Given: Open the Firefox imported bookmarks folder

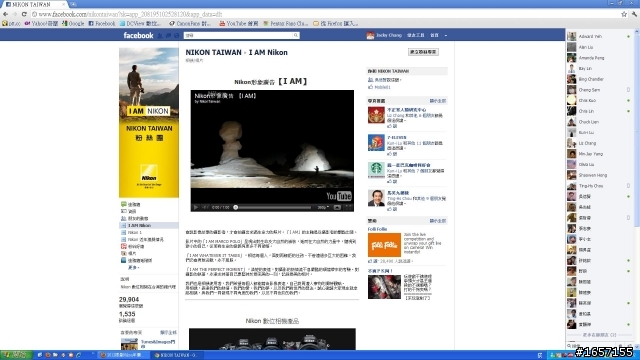Looking at the screenshot, I should pos(336,24).
